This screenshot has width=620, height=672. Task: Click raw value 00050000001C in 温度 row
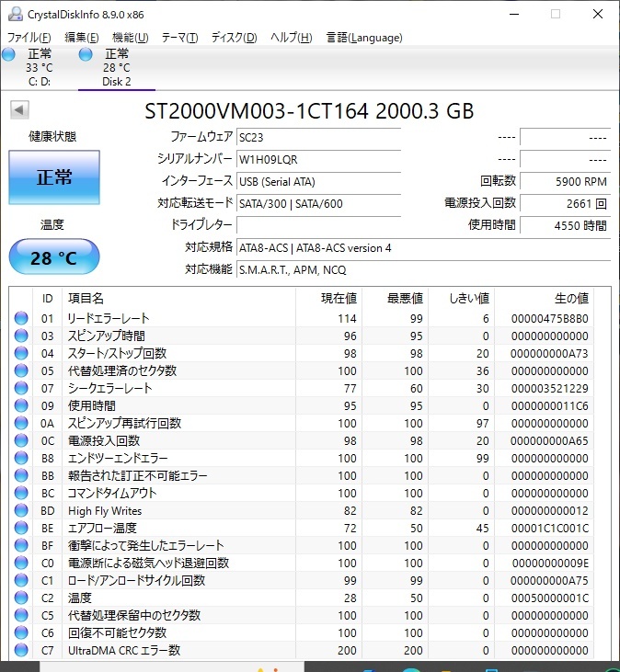550,598
